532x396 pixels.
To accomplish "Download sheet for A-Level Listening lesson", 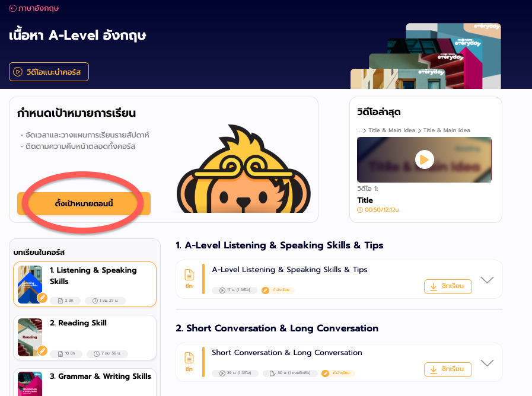I will [448, 286].
